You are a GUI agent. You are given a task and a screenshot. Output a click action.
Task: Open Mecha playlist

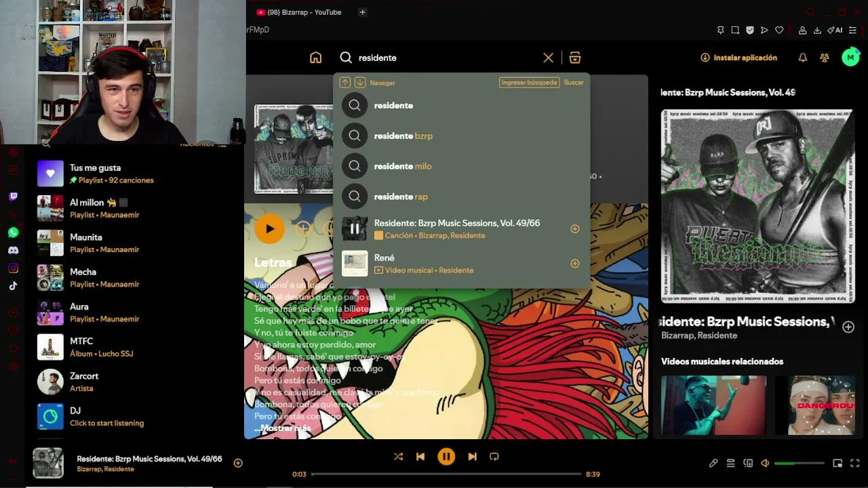click(x=136, y=277)
